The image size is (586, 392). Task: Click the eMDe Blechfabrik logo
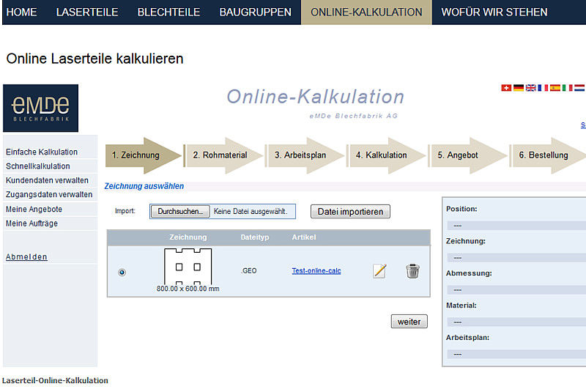click(40, 108)
